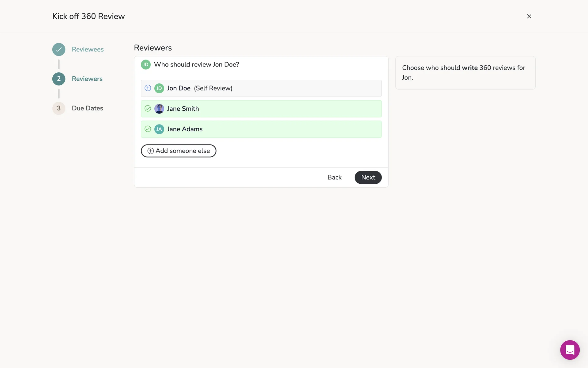Click the JD avatar in the self review row
This screenshot has width=588, height=368.
[x=159, y=88]
